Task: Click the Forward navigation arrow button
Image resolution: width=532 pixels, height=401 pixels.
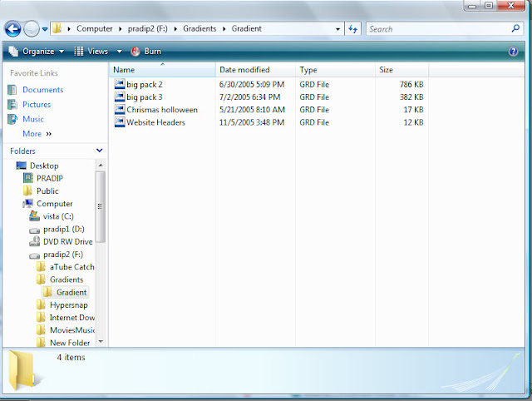Action: coord(32,29)
